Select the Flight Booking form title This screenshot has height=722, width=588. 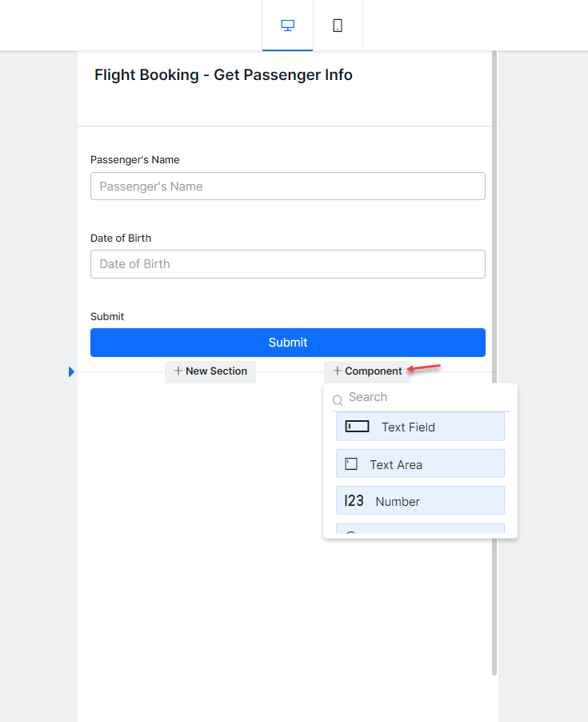pos(223,75)
